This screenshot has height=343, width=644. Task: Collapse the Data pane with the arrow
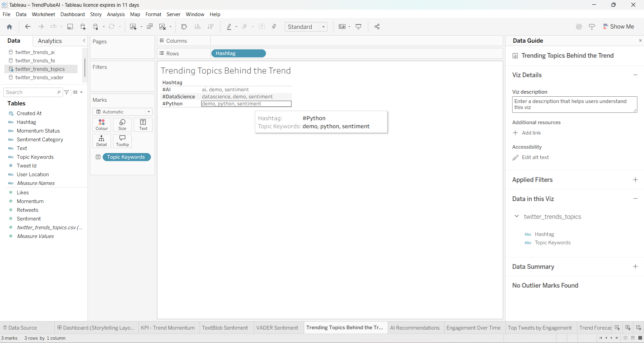coord(84,41)
